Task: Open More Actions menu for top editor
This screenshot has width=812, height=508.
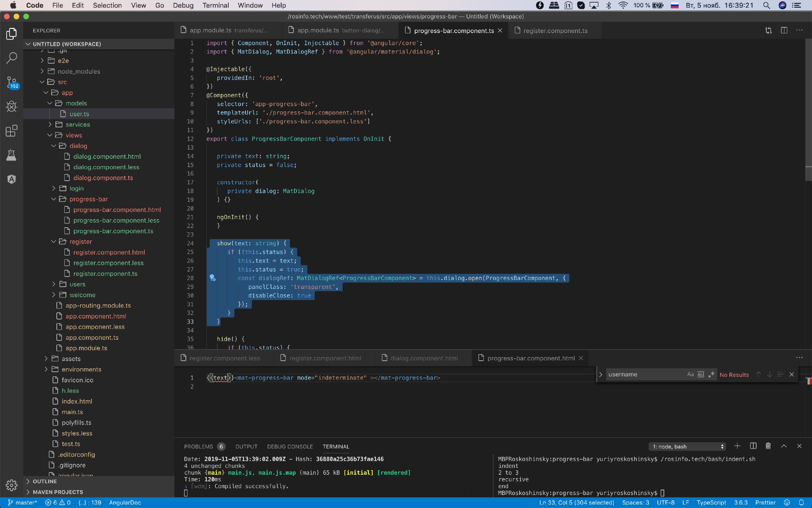Action: 800,30
